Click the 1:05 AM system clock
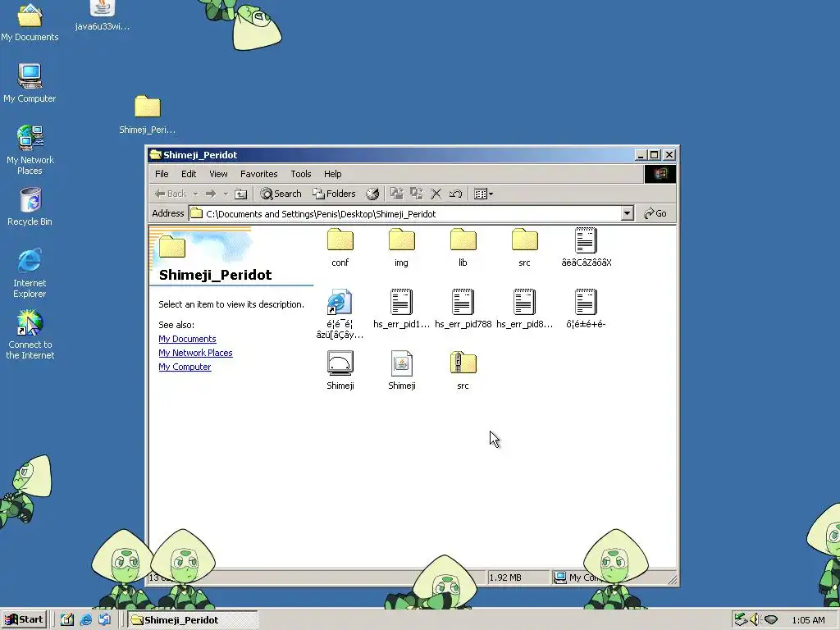This screenshot has width=840, height=630. [808, 620]
